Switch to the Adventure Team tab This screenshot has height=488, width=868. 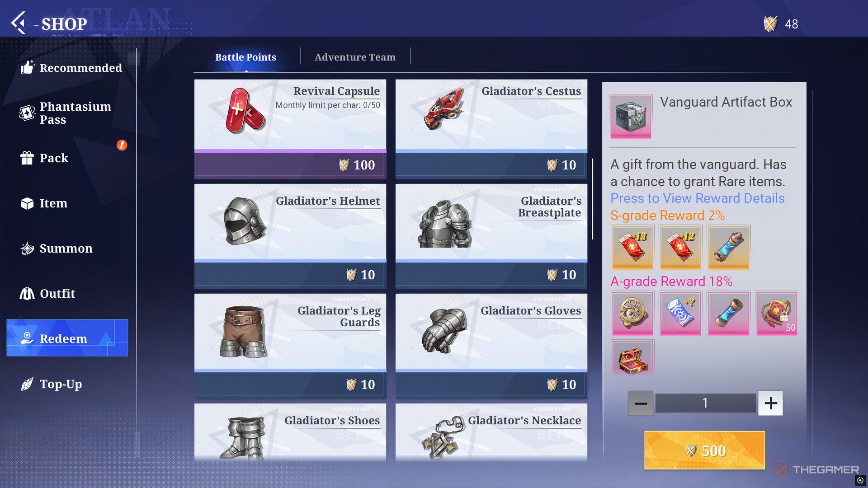(355, 57)
